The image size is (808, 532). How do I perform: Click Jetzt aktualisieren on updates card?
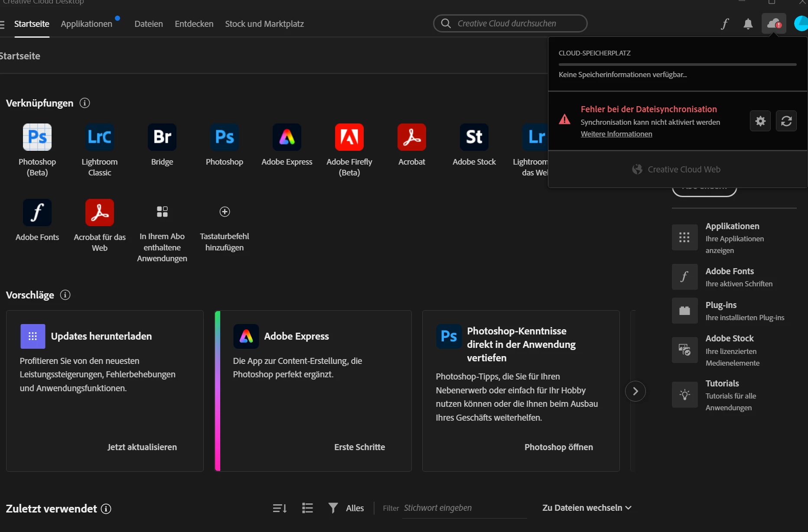(142, 447)
